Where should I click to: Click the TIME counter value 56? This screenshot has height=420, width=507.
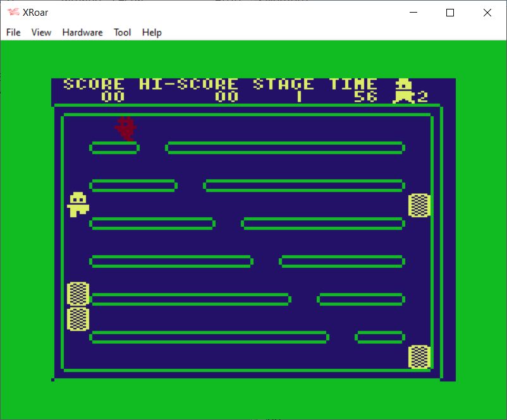pos(365,97)
